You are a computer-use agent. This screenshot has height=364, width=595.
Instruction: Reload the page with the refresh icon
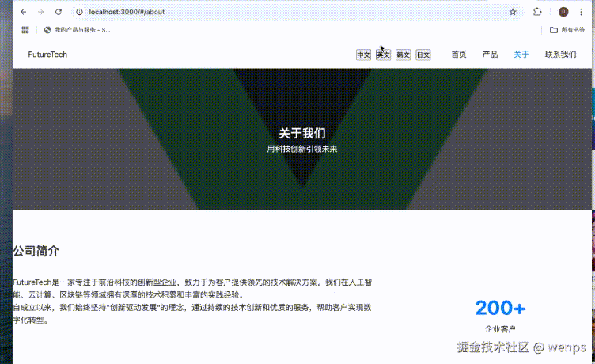[59, 12]
